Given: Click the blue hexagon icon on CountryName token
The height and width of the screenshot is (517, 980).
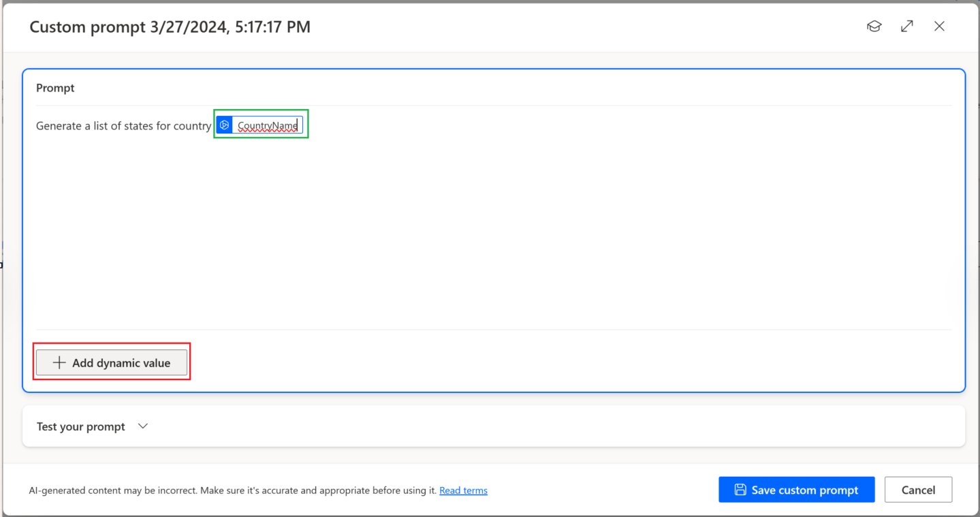Looking at the screenshot, I should tap(225, 124).
